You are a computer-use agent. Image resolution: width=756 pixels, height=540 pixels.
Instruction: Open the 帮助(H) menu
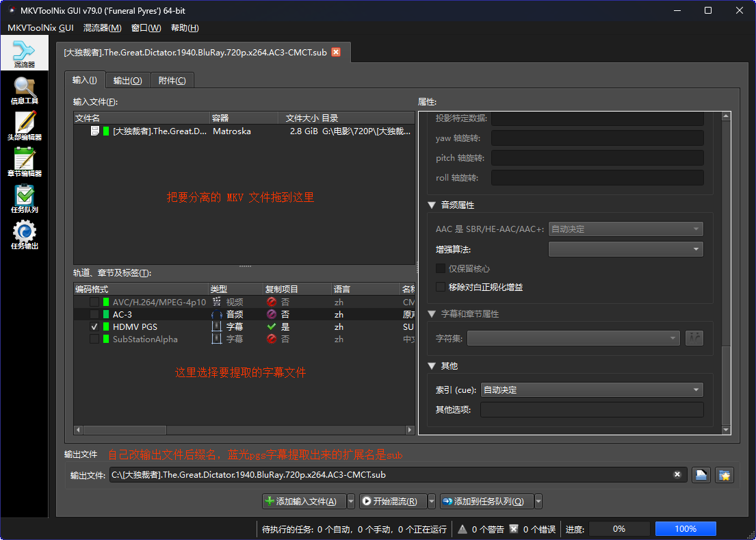[x=185, y=28]
